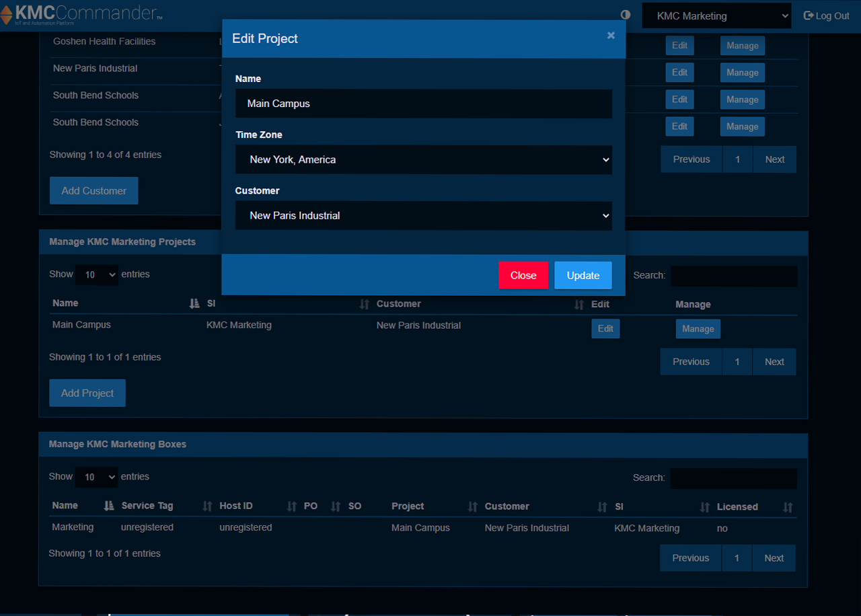Close the Edit Project dialog with X
This screenshot has width=861, height=616.
click(611, 35)
